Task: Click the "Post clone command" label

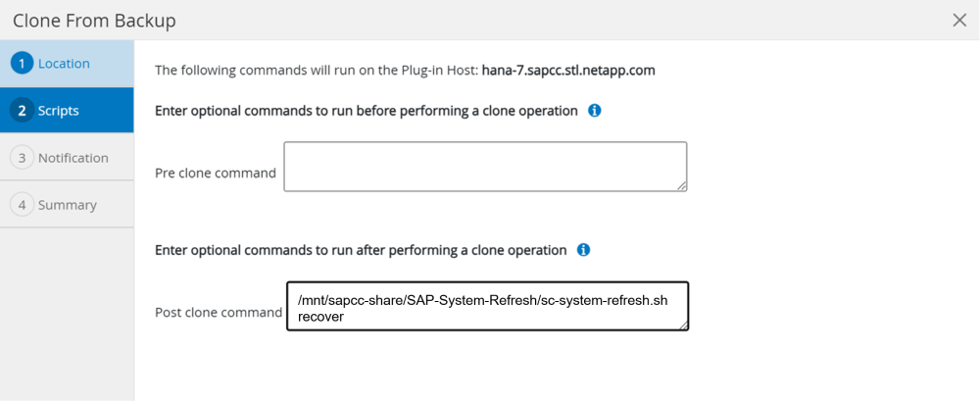Action: [x=219, y=313]
